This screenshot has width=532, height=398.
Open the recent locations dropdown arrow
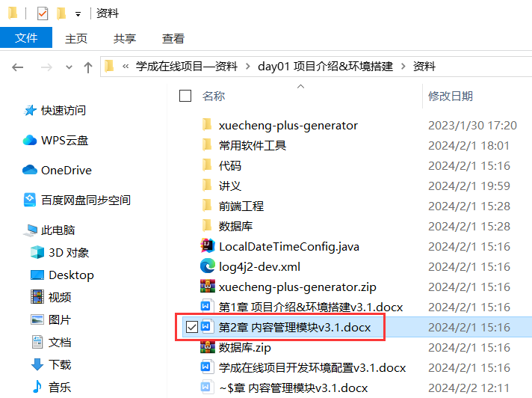click(x=69, y=67)
